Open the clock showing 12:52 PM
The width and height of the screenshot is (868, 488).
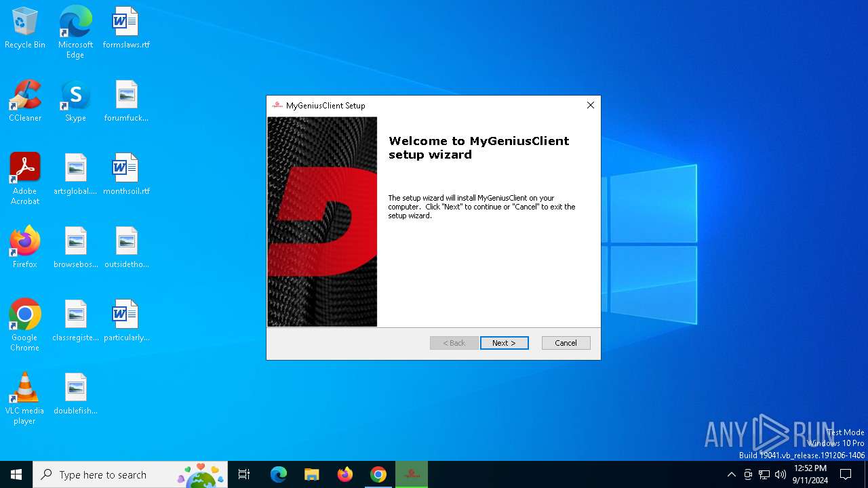pyautogui.click(x=810, y=474)
